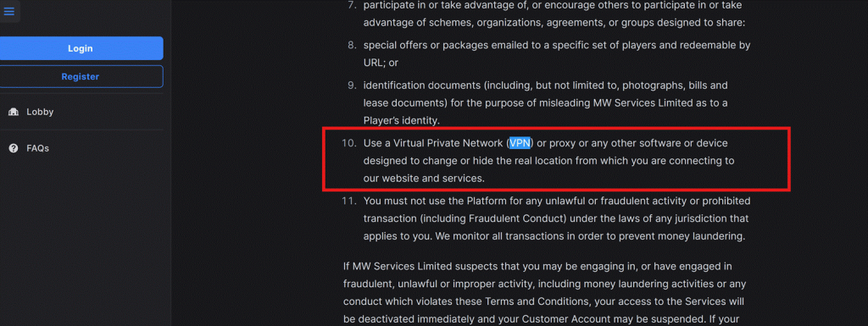Image resolution: width=868 pixels, height=326 pixels.
Task: Click the text "Use a Virtual Private Network"
Action: coord(433,143)
